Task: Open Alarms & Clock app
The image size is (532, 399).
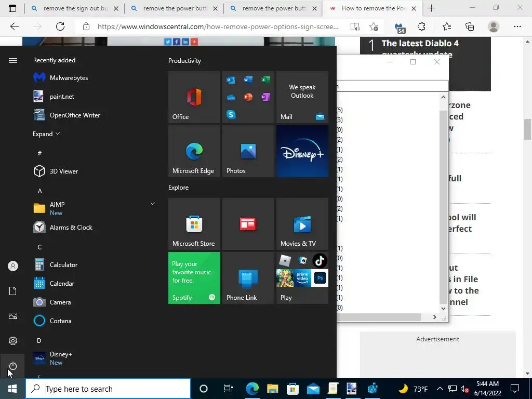Action: (x=63, y=228)
